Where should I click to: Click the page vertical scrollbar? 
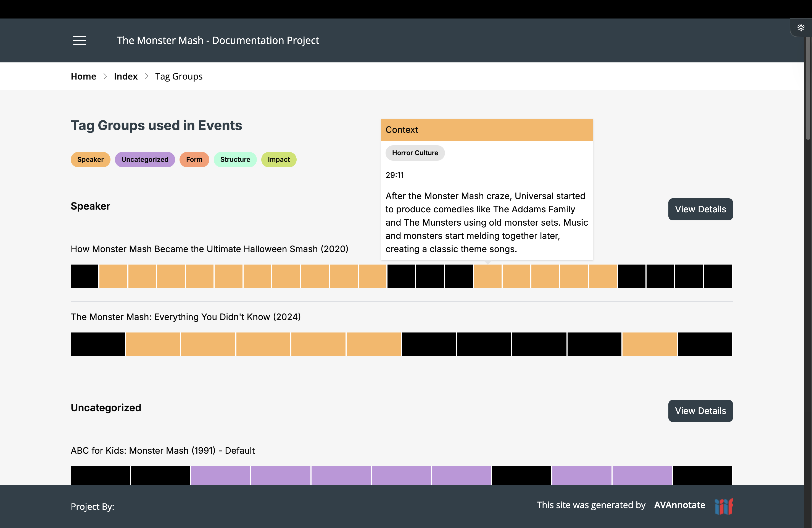point(808,89)
